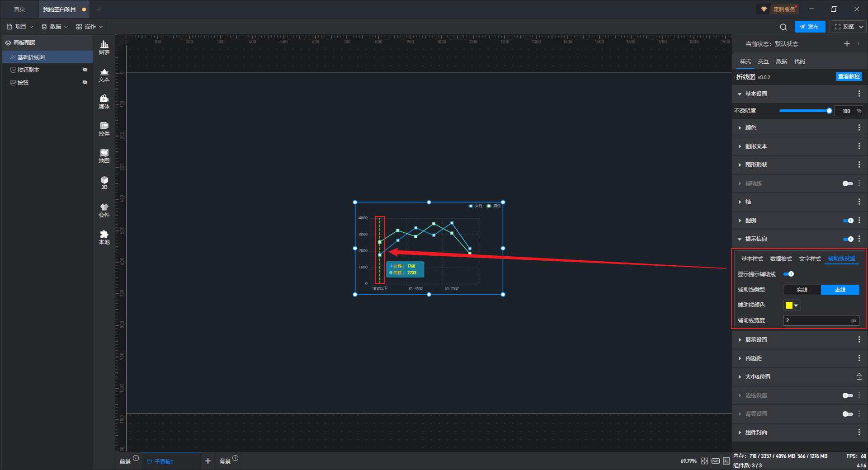Open the 文本 text component library

[104, 75]
